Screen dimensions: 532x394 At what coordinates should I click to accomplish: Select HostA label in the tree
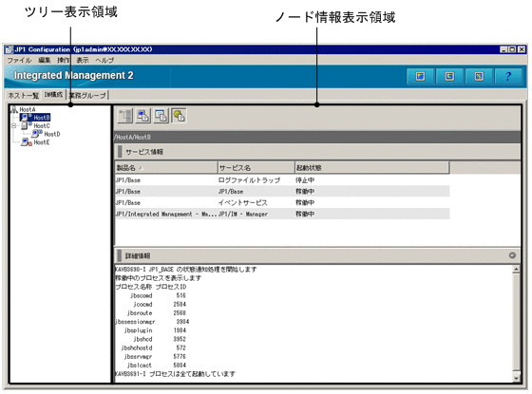(28, 109)
